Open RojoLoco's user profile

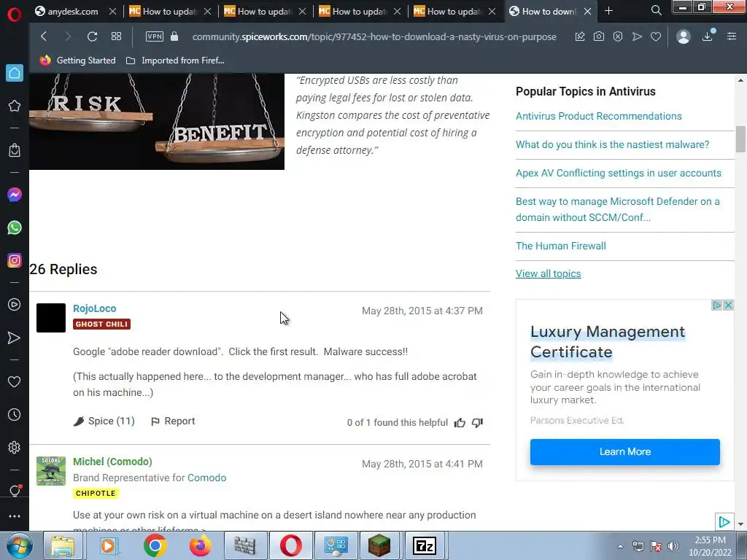(94, 308)
